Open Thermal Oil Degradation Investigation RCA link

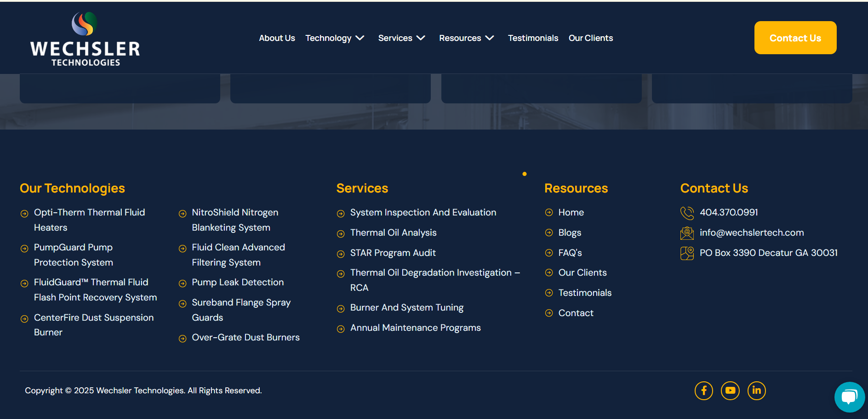click(x=435, y=280)
